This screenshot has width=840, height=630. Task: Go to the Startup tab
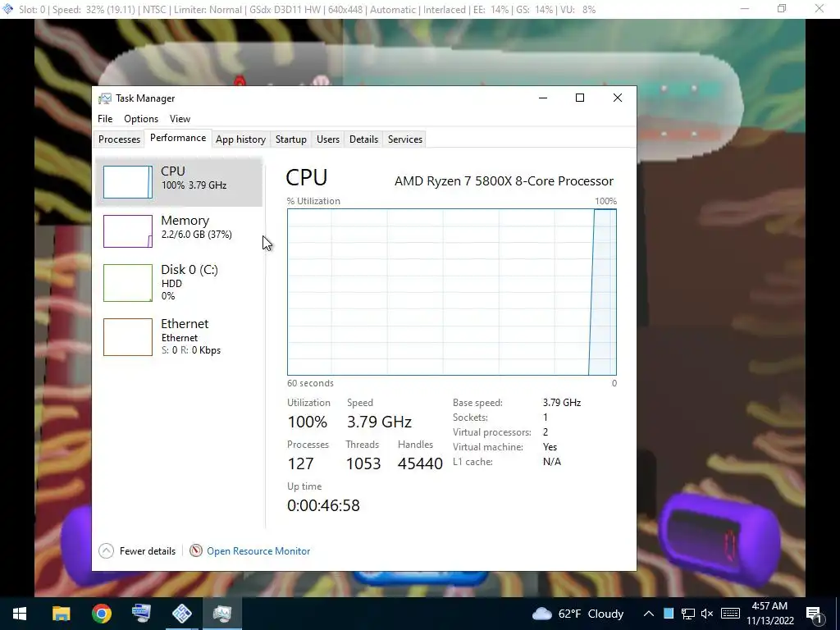point(291,139)
